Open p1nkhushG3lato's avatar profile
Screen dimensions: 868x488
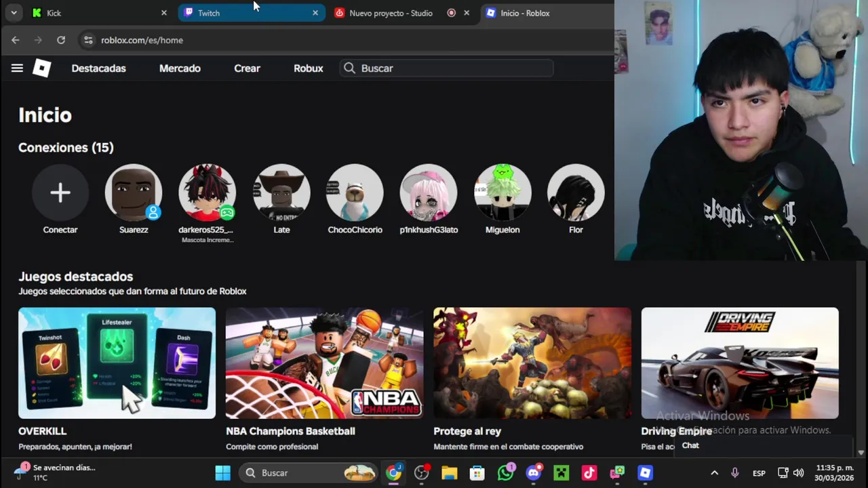tap(429, 192)
